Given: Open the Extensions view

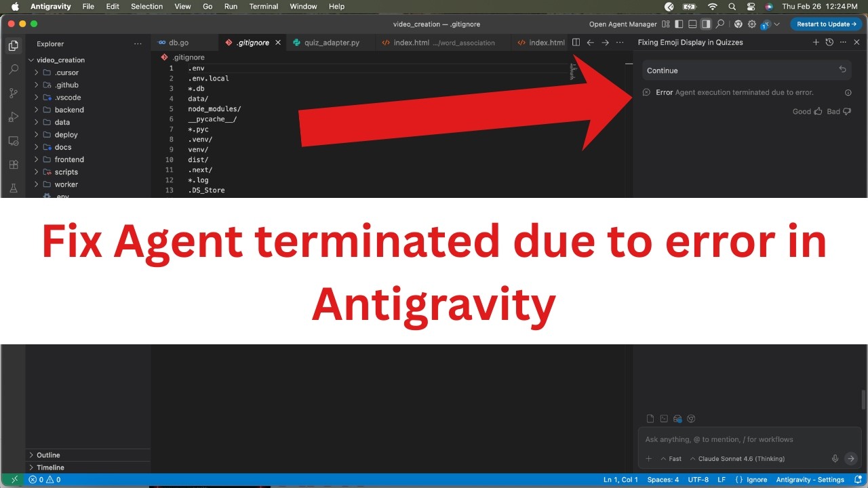Looking at the screenshot, I should coord(13,164).
